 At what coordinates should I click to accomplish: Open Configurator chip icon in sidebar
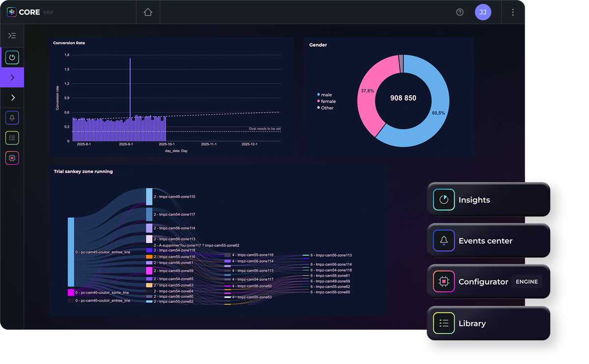[12, 158]
